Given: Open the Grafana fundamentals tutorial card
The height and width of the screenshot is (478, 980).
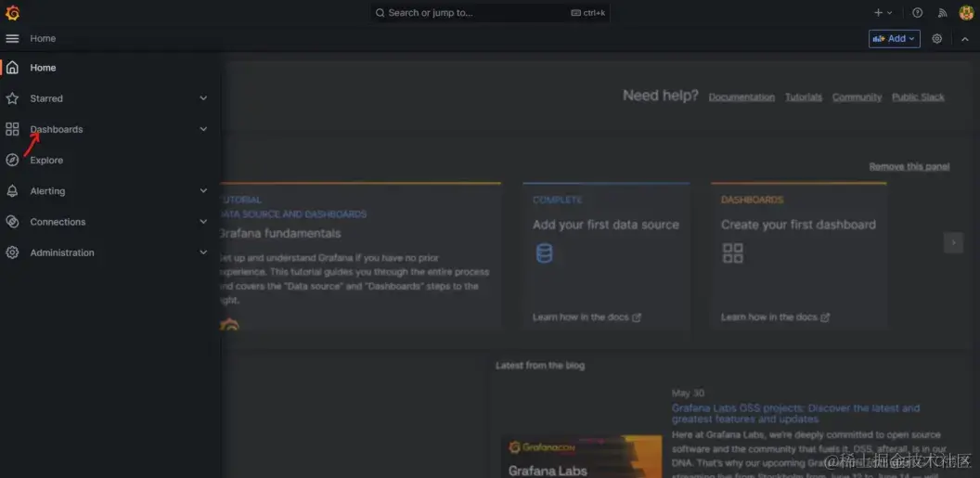Looking at the screenshot, I should point(360,256).
